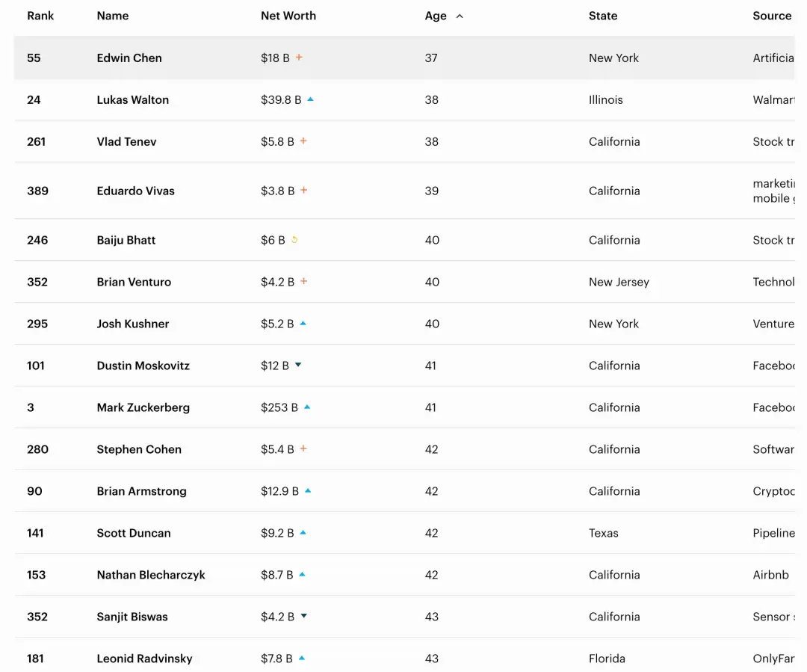Click down arrow next to Sanjit Biswas's $4.2 B
807x672 pixels.
point(303,616)
